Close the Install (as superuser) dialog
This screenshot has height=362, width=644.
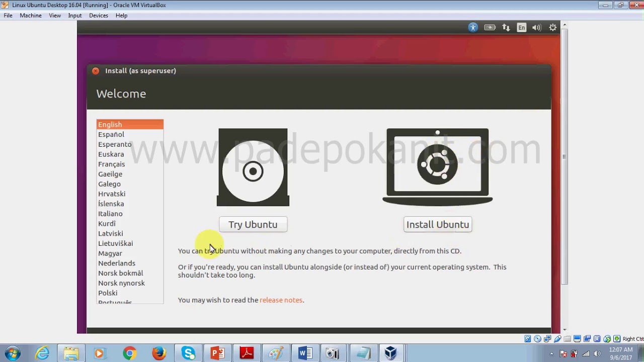(x=96, y=71)
